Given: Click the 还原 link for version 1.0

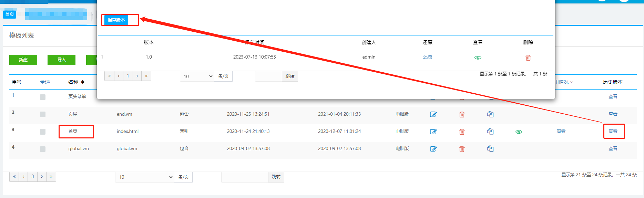Looking at the screenshot, I should 427,57.
